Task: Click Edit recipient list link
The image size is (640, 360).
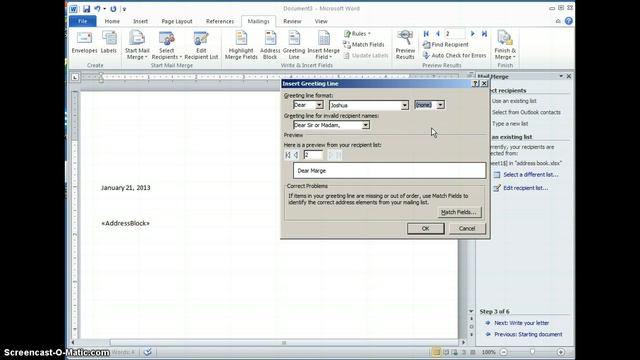Action: point(525,188)
